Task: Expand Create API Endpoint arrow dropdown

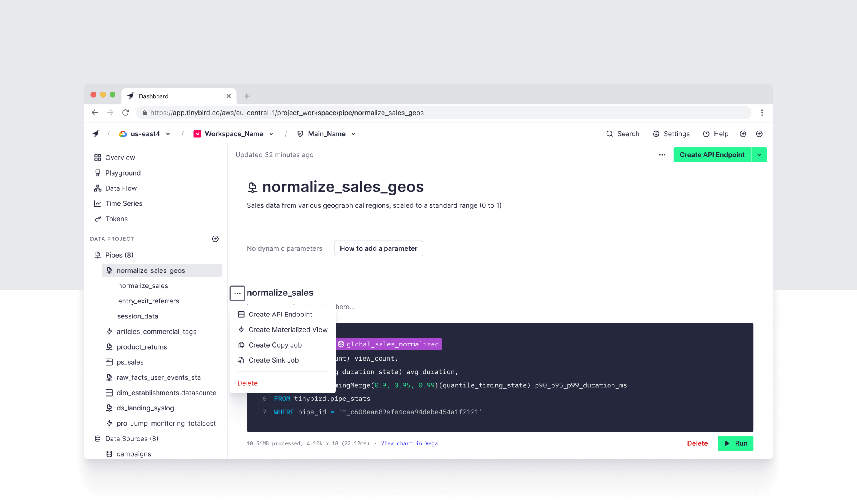Action: click(759, 155)
